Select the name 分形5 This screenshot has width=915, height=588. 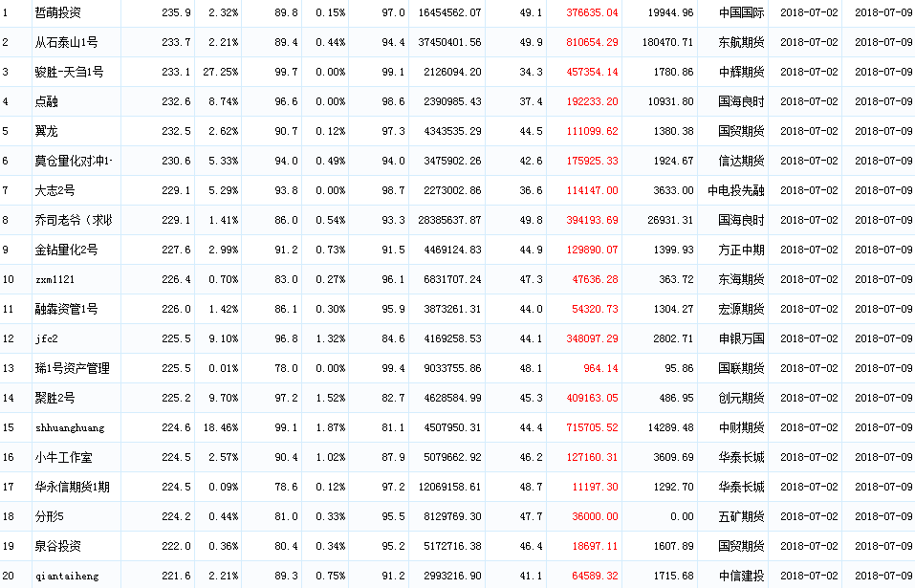coord(49,516)
